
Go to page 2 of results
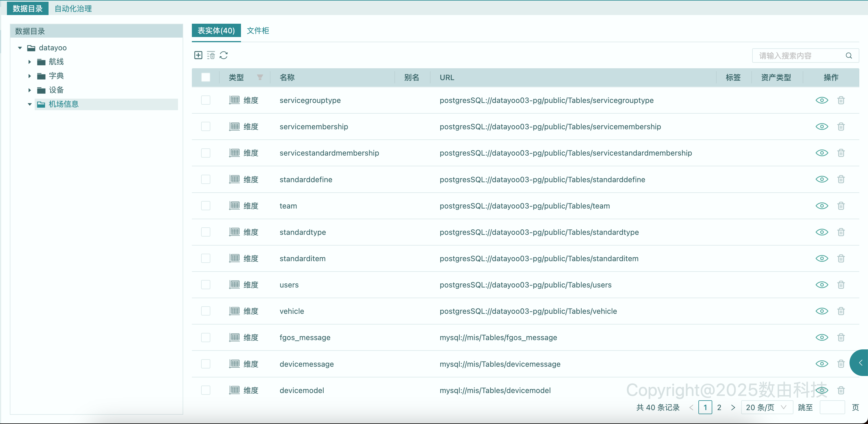click(719, 407)
